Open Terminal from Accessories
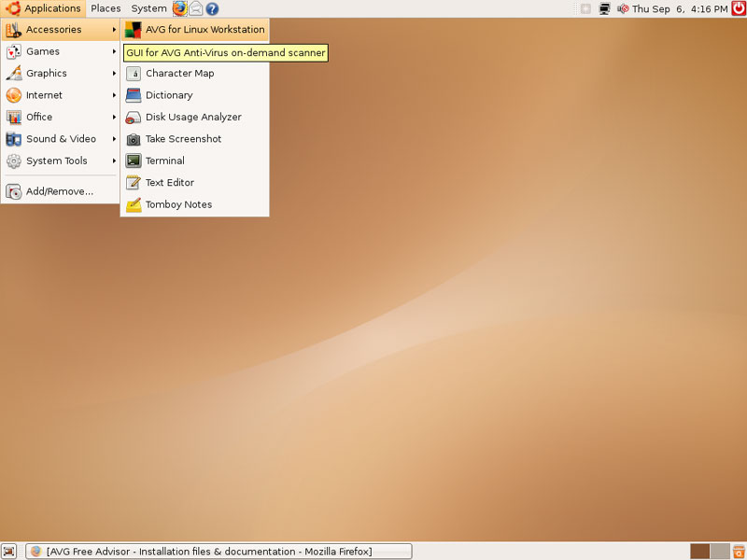Image resolution: width=747 pixels, height=560 pixels. click(195, 161)
